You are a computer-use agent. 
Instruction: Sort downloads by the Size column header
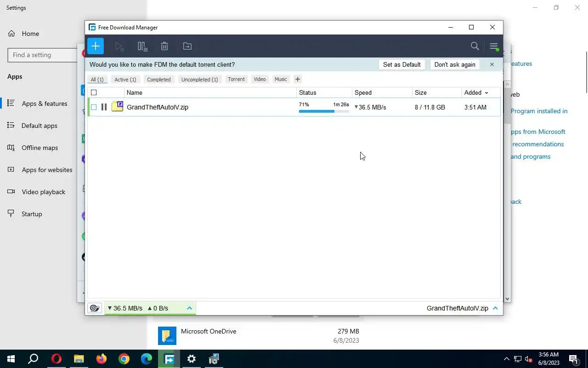pyautogui.click(x=437, y=92)
